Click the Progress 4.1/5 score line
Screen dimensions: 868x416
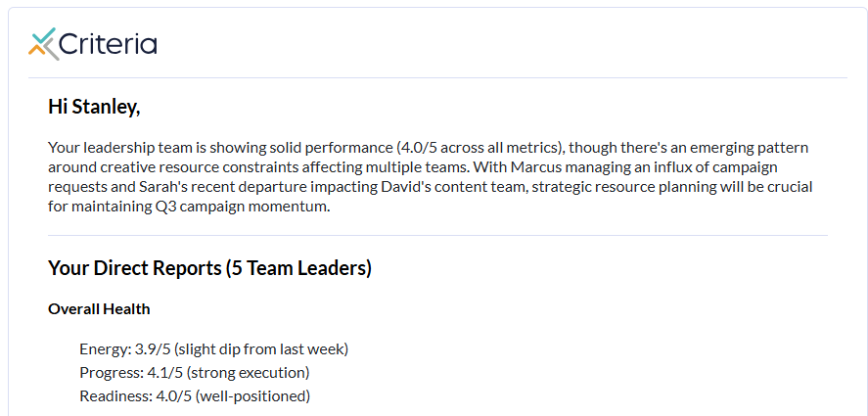(x=194, y=373)
